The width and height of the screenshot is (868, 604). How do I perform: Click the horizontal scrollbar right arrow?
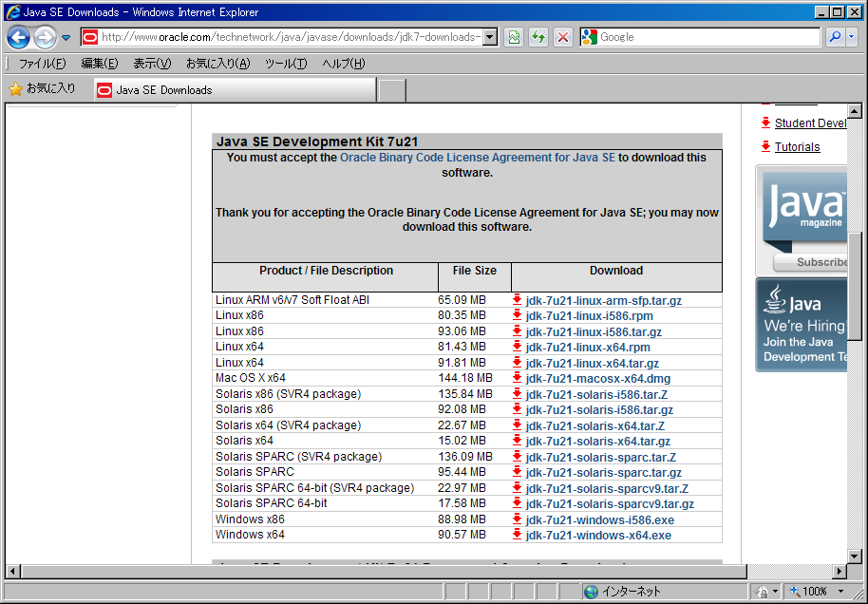pos(840,571)
